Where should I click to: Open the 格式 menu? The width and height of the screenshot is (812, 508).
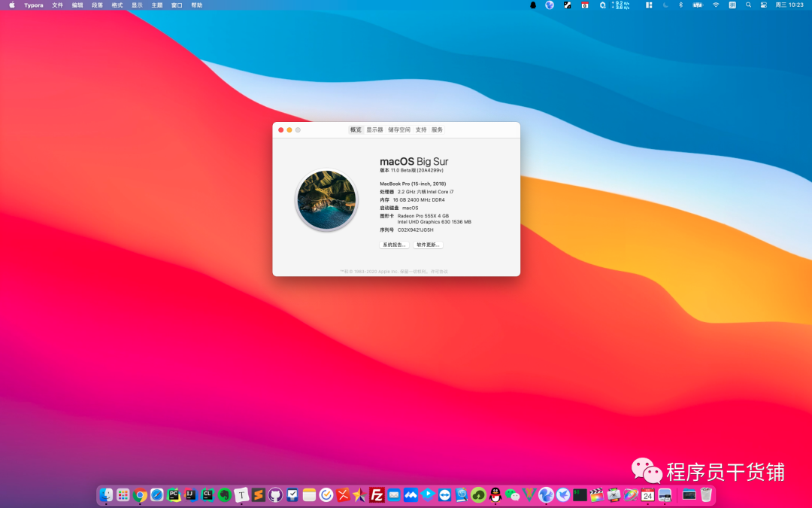pyautogui.click(x=117, y=5)
